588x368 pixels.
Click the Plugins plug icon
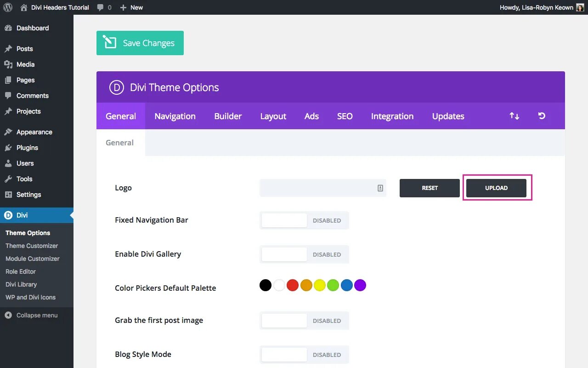(x=8, y=148)
